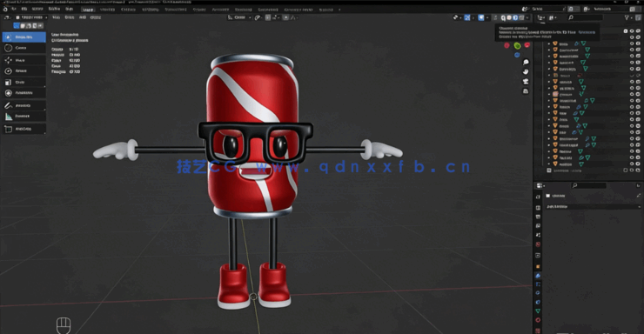Activate the highlighted Select Box tool

23,37
